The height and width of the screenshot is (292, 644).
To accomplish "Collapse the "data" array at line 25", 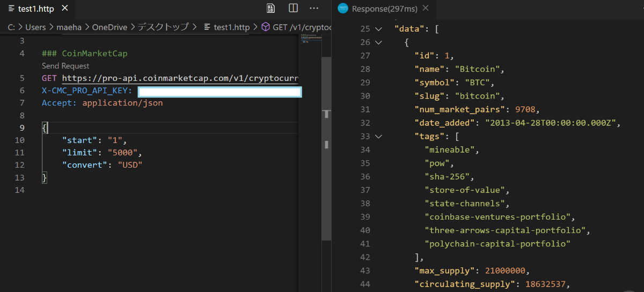I will 379,29.
